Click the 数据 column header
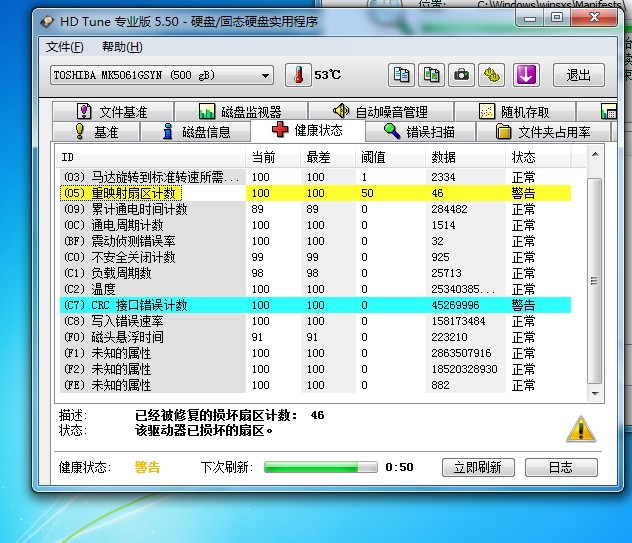 point(465,157)
